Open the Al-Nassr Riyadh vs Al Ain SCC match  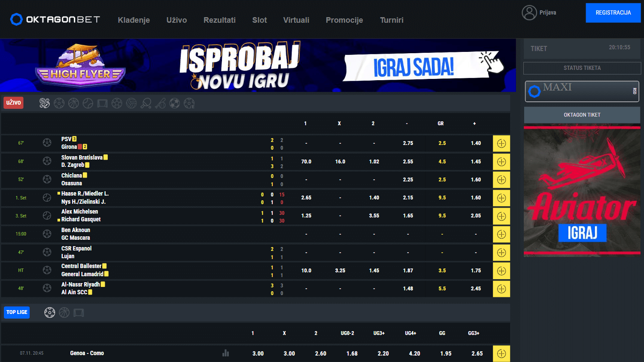coord(83,288)
